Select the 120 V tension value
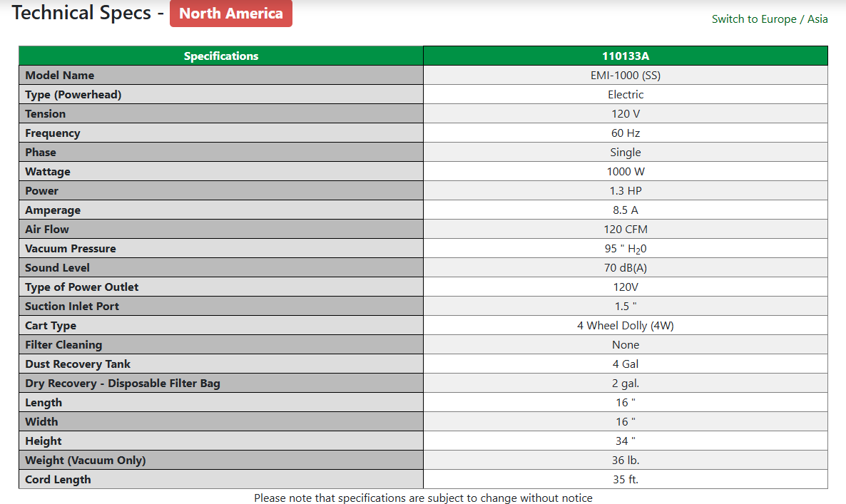Image resolution: width=846 pixels, height=504 pixels. click(x=626, y=114)
